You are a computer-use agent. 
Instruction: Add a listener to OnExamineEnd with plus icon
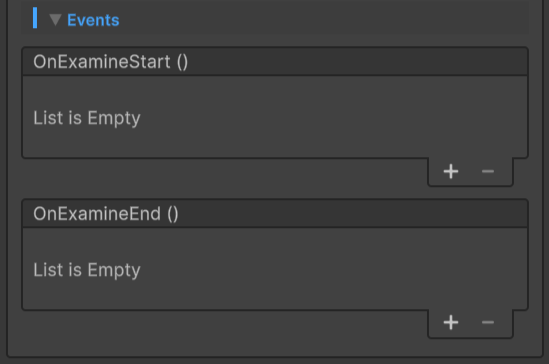(x=451, y=322)
